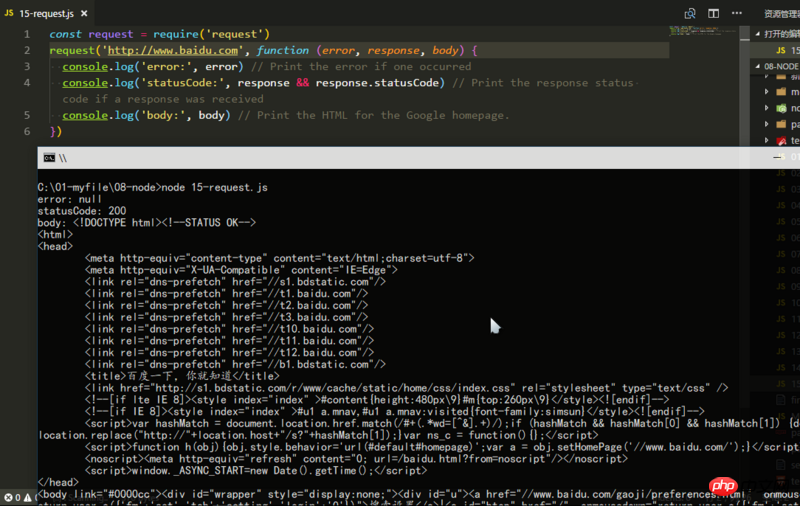Expand the green node_modules folder arrow
The height and width of the screenshot is (506, 800).
[x=766, y=108]
